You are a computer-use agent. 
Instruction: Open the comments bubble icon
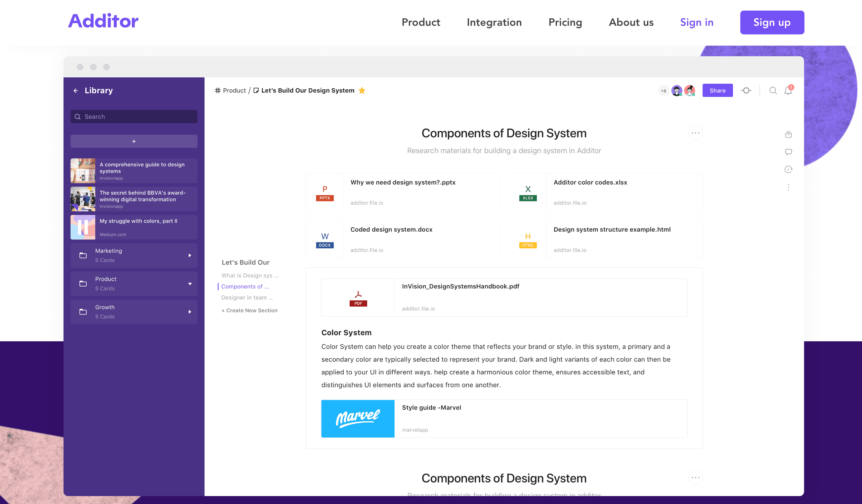tap(789, 152)
